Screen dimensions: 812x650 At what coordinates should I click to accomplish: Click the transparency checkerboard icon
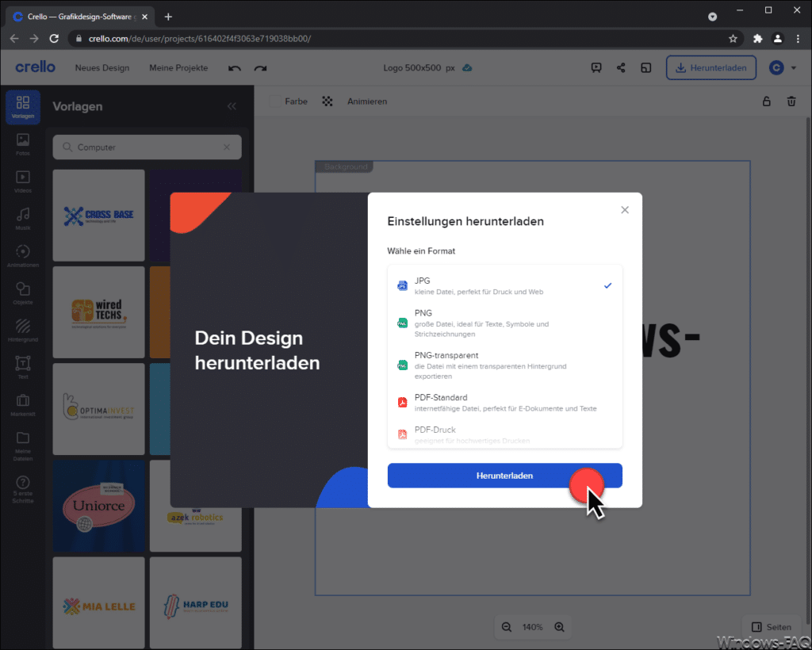point(327,101)
